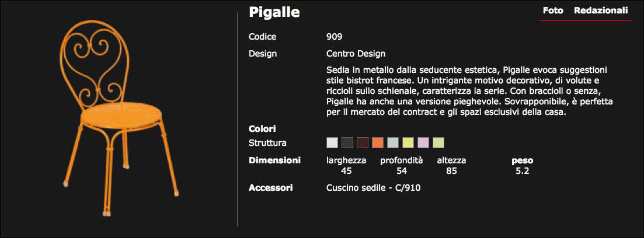Choose the dark gray structure swatch
644x238 pixels.
coord(347,143)
